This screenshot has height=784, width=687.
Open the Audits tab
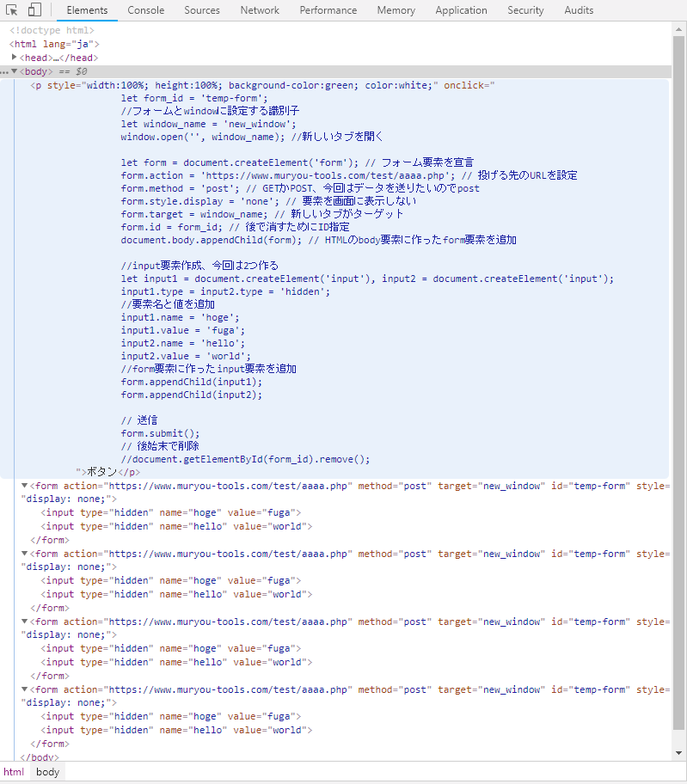click(579, 10)
